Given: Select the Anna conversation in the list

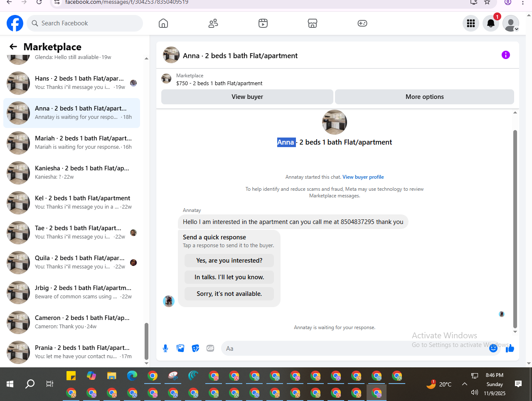Looking at the screenshot, I should tap(71, 113).
